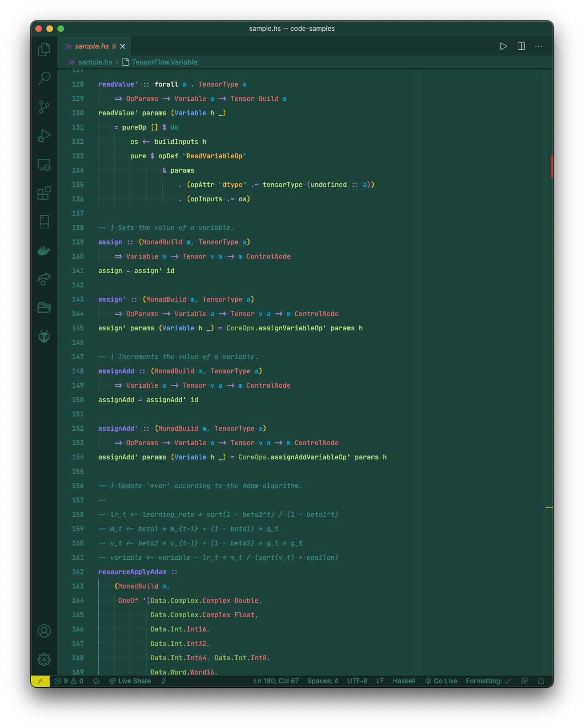Viewport: 584px width, 728px height.
Task: Change the Haskell language mode
Action: [404, 681]
